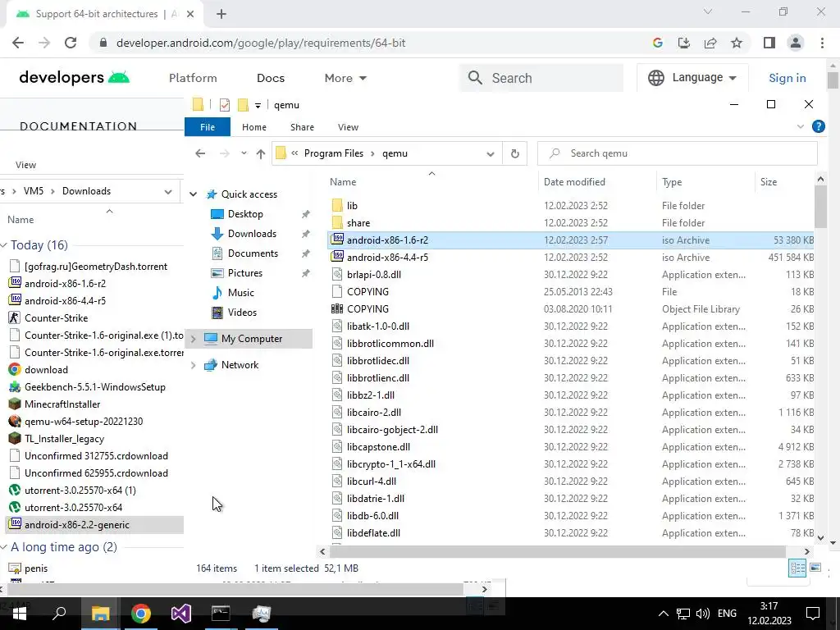This screenshot has height=630, width=840.
Task: Click Properties icon in qemu title bar
Action: 225,105
